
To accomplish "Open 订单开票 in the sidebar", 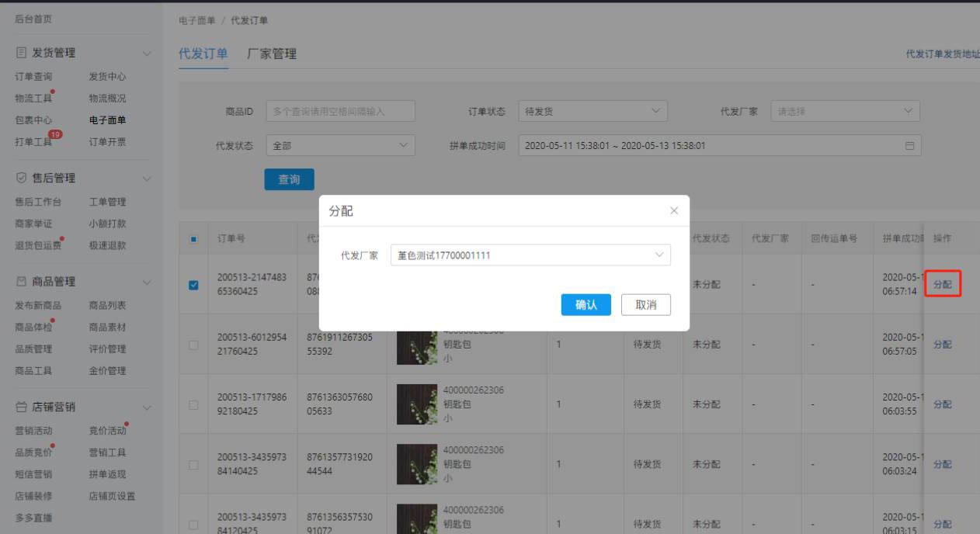I will tap(107, 142).
